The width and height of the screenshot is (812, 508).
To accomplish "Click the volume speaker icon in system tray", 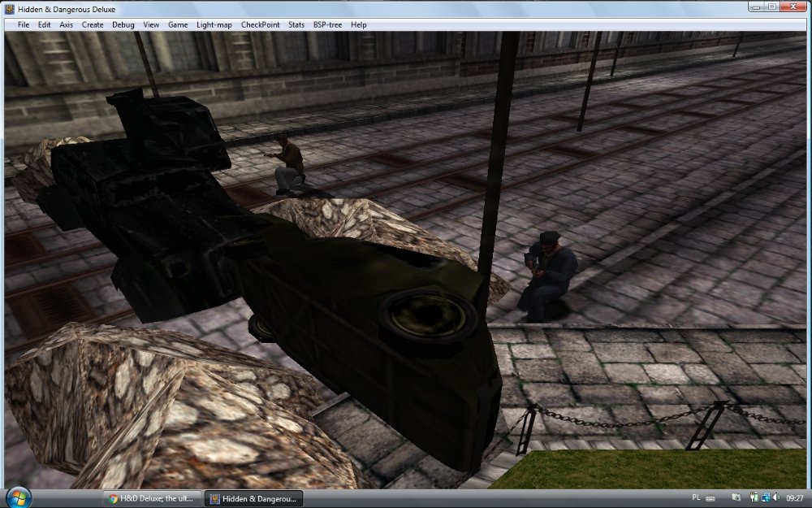I will tap(775, 498).
